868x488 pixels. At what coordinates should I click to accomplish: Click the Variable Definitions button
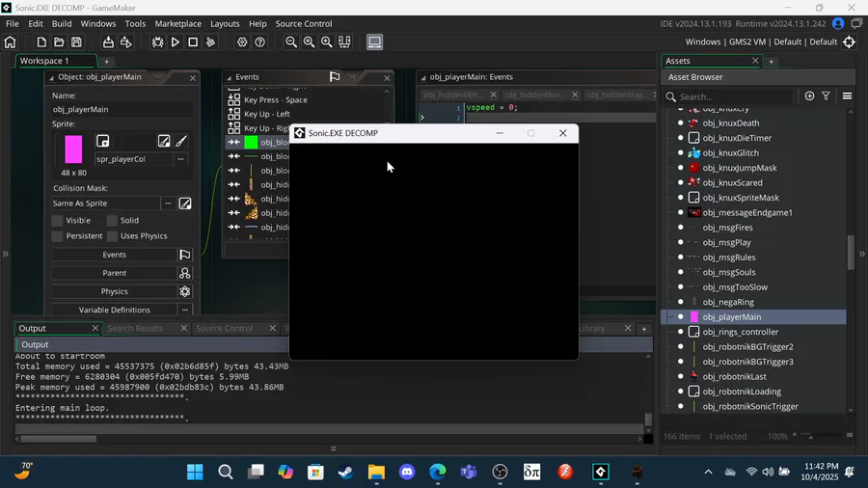click(x=114, y=310)
